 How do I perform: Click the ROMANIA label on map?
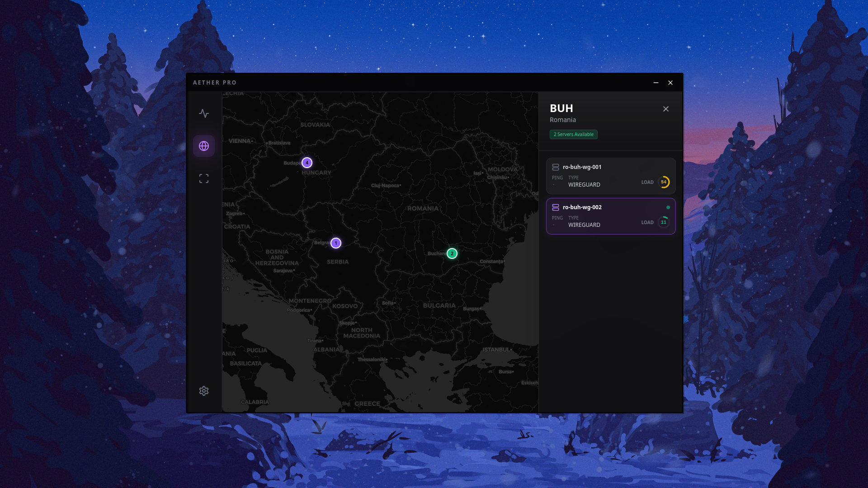point(423,208)
